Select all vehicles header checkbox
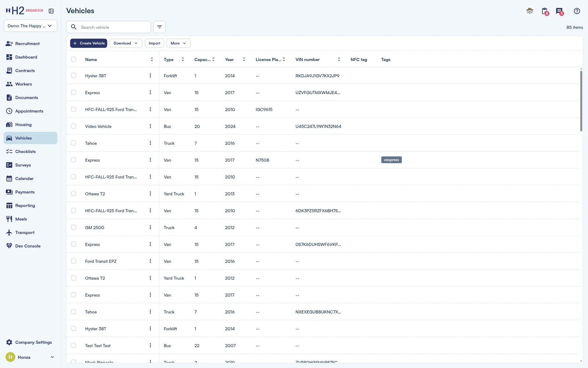The width and height of the screenshot is (588, 368). [x=73, y=59]
